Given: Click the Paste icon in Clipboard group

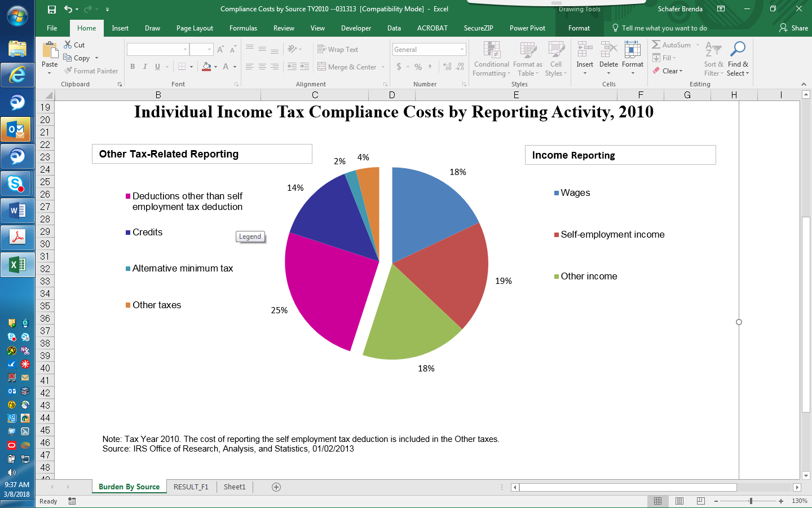Looking at the screenshot, I should (x=50, y=51).
